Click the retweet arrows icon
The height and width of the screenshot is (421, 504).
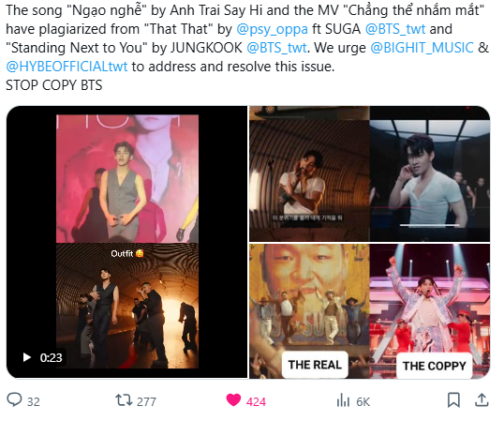[x=124, y=400]
